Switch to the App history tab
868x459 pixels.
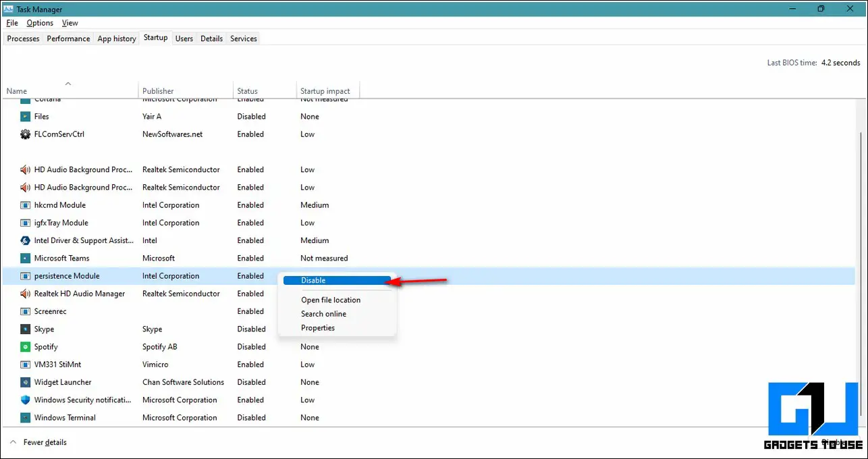117,38
